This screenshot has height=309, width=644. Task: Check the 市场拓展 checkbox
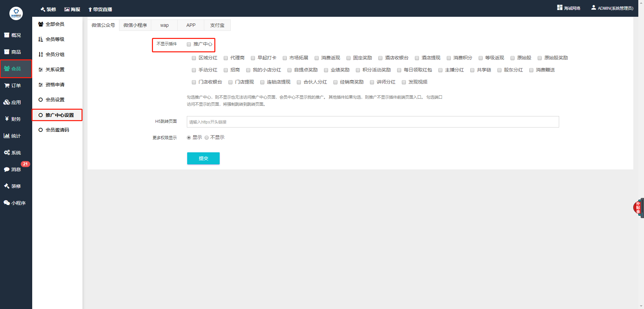(x=285, y=58)
